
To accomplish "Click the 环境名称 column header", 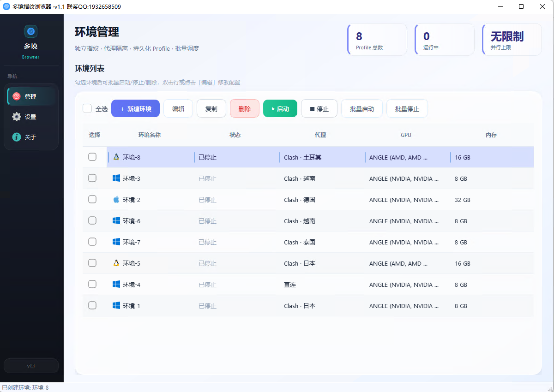I will [x=150, y=135].
